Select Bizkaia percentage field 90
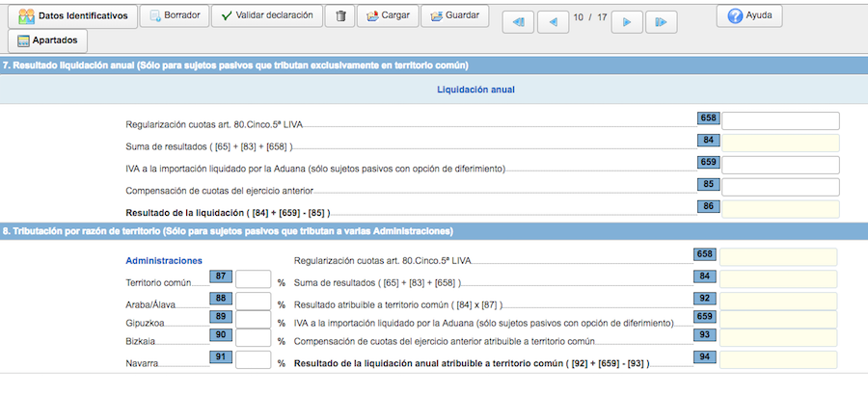Screen dimensions: 868x394 pos(253,338)
